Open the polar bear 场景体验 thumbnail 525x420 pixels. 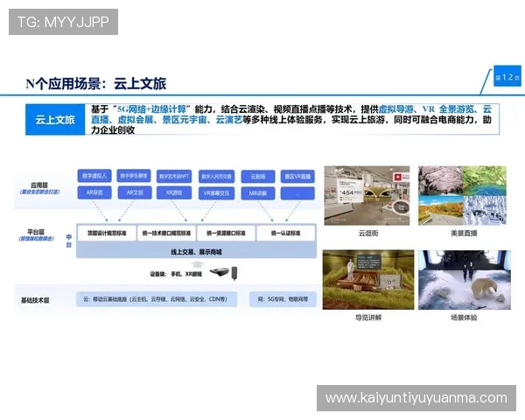(465, 280)
